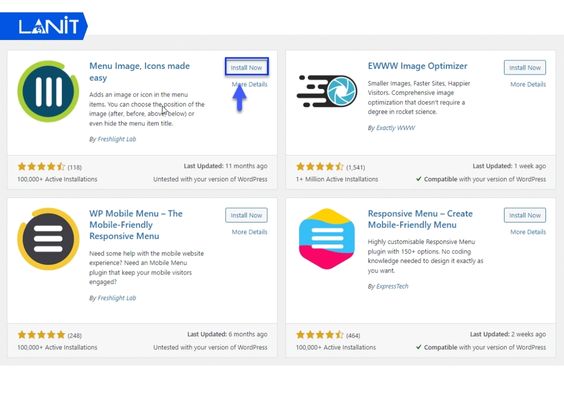The image size is (564, 400).
Task: Open More Details for Menu Image plugin
Action: tap(249, 85)
